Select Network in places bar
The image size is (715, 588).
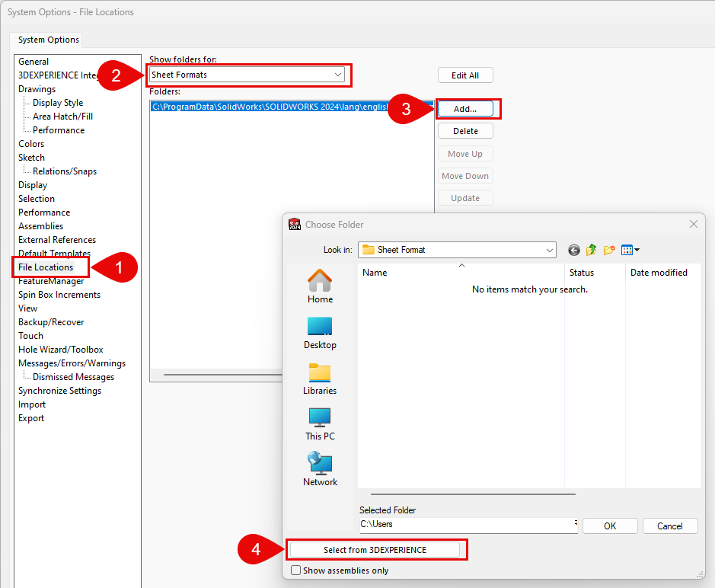[320, 469]
